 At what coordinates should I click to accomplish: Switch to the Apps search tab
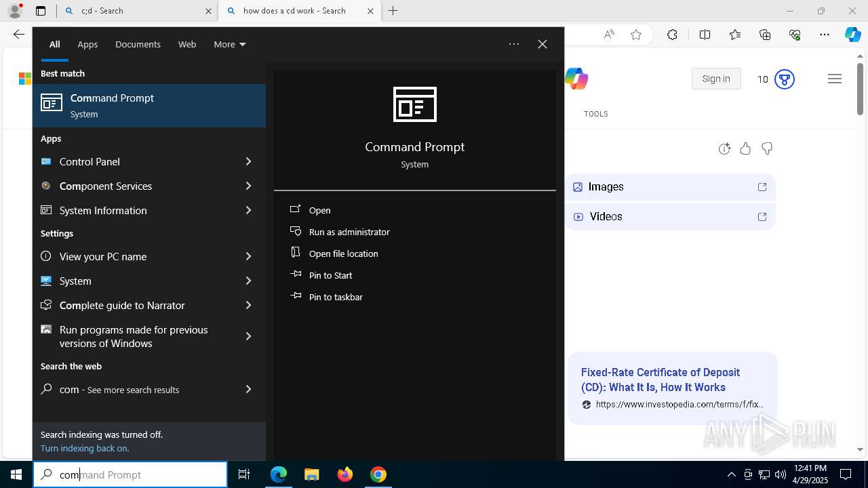87,44
